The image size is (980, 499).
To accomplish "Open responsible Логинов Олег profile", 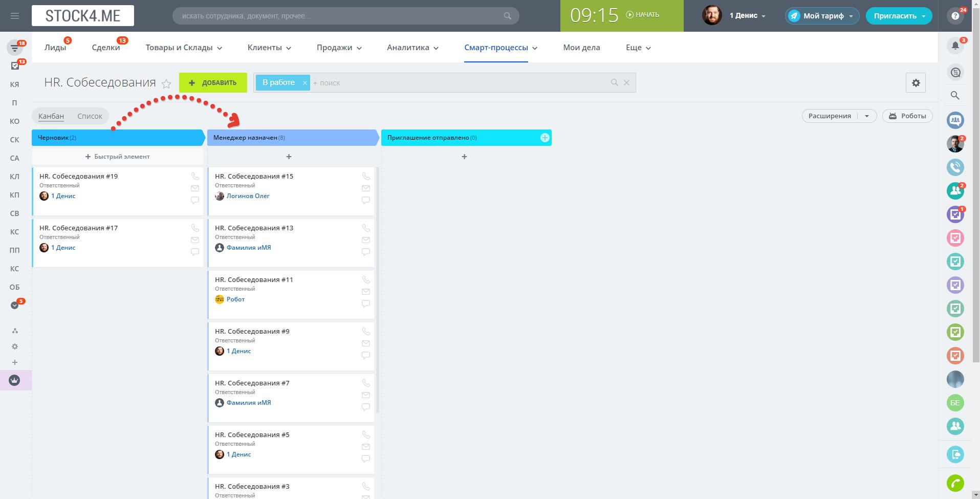I will (248, 196).
